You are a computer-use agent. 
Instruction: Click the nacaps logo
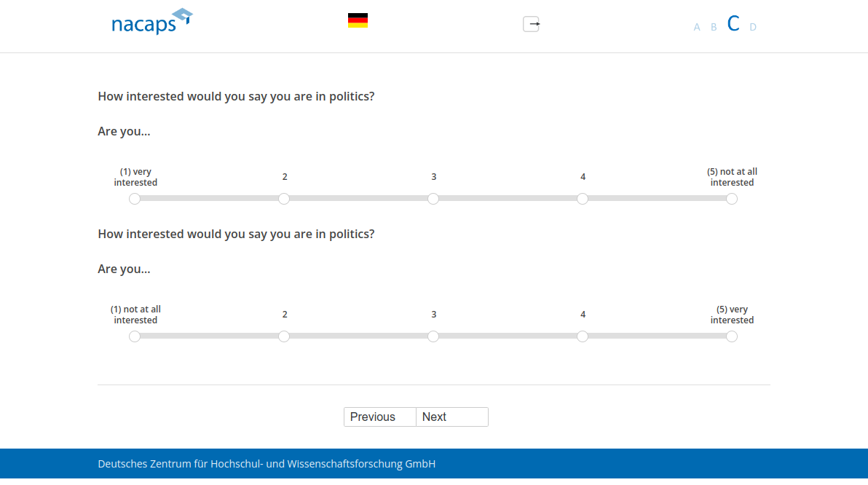[x=151, y=22]
